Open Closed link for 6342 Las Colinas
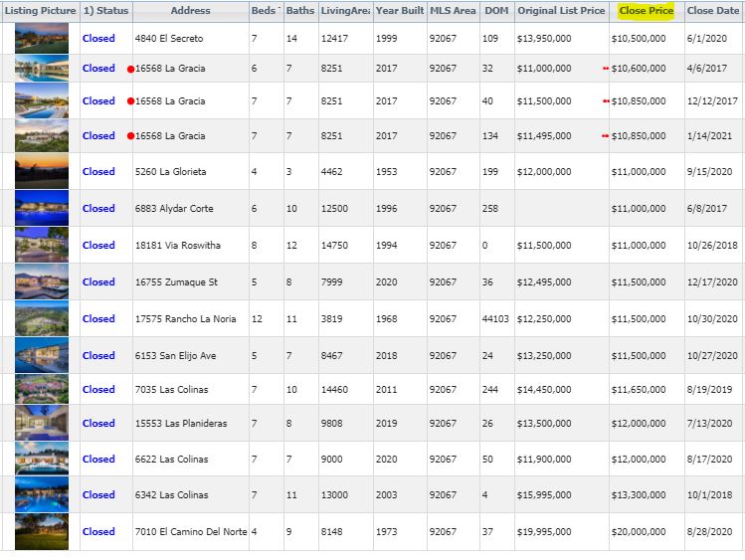Viewport: 745px width, 560px height. [x=98, y=495]
